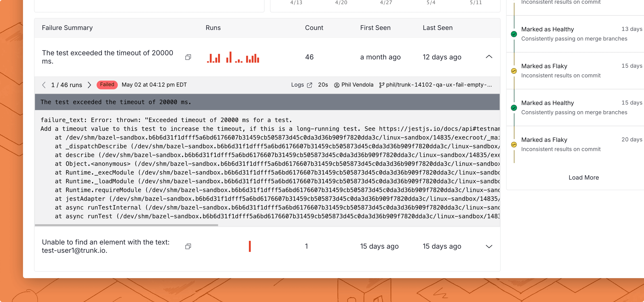Go to the next failed run
The height and width of the screenshot is (302, 644).
[x=89, y=85]
